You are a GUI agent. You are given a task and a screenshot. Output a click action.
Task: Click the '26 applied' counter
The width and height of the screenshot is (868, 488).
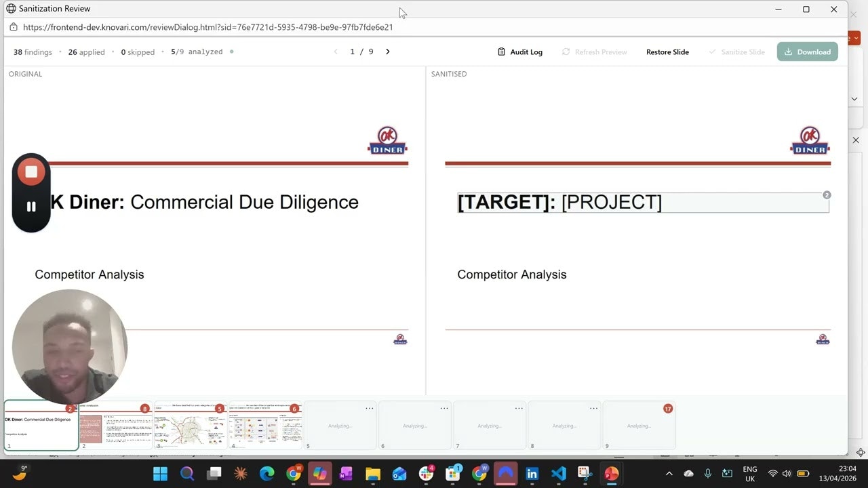(86, 52)
